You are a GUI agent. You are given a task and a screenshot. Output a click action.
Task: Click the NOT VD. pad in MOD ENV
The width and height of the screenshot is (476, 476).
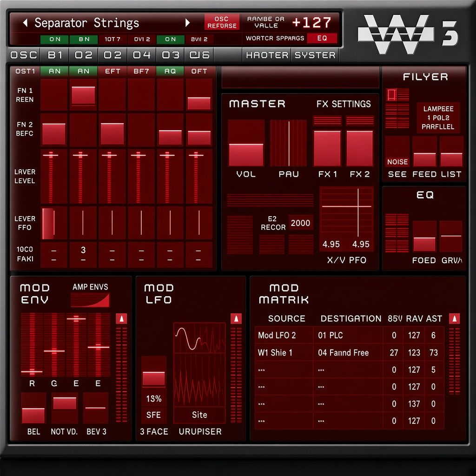65,408
